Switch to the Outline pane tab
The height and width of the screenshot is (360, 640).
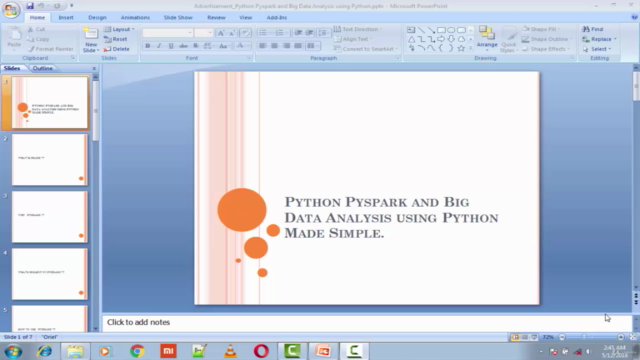point(42,68)
